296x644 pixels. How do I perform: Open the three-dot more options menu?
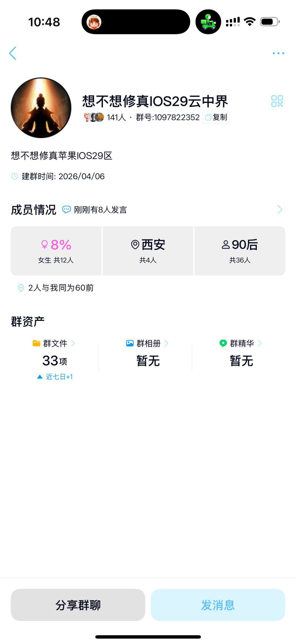[278, 53]
